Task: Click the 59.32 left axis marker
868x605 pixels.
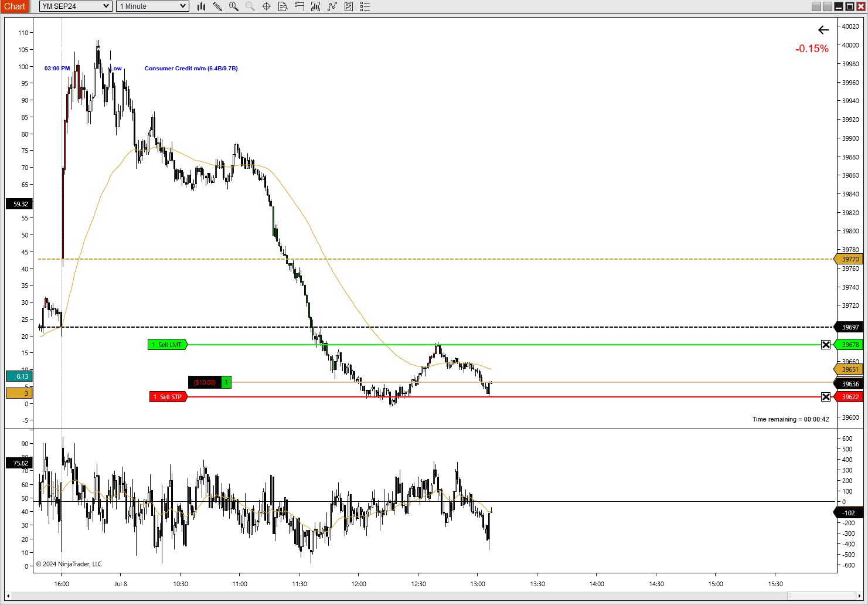Action: 19,204
